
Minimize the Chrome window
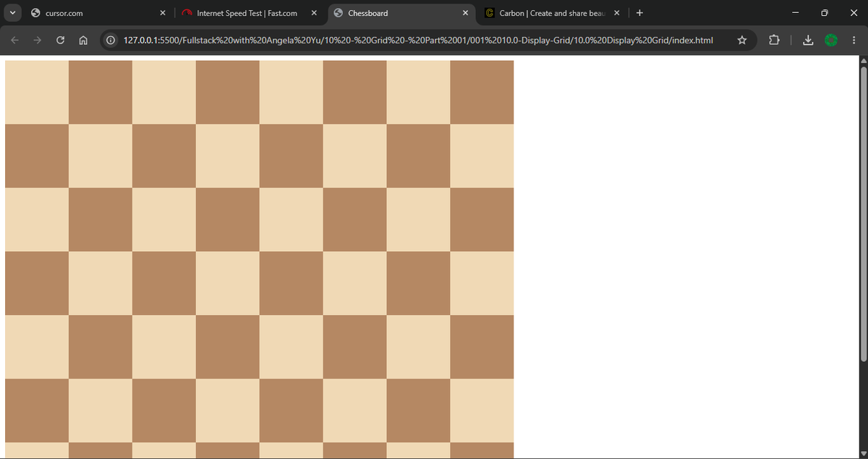pos(795,12)
